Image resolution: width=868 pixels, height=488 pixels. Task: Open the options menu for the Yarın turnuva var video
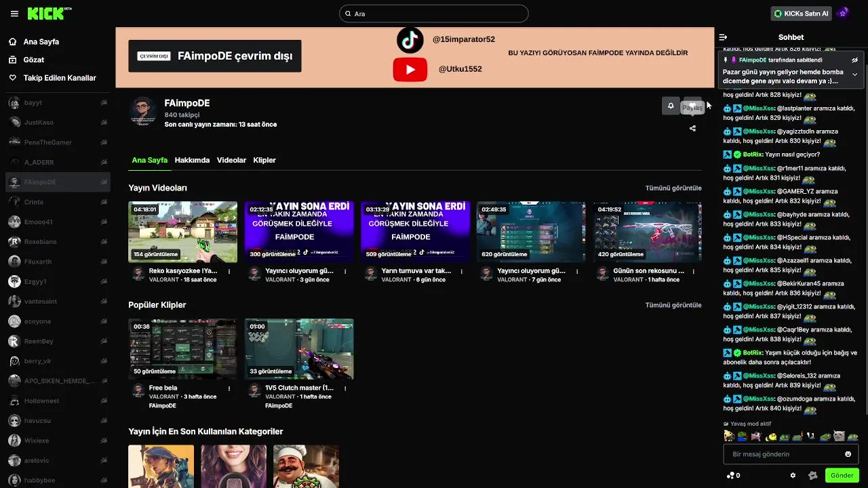(462, 271)
